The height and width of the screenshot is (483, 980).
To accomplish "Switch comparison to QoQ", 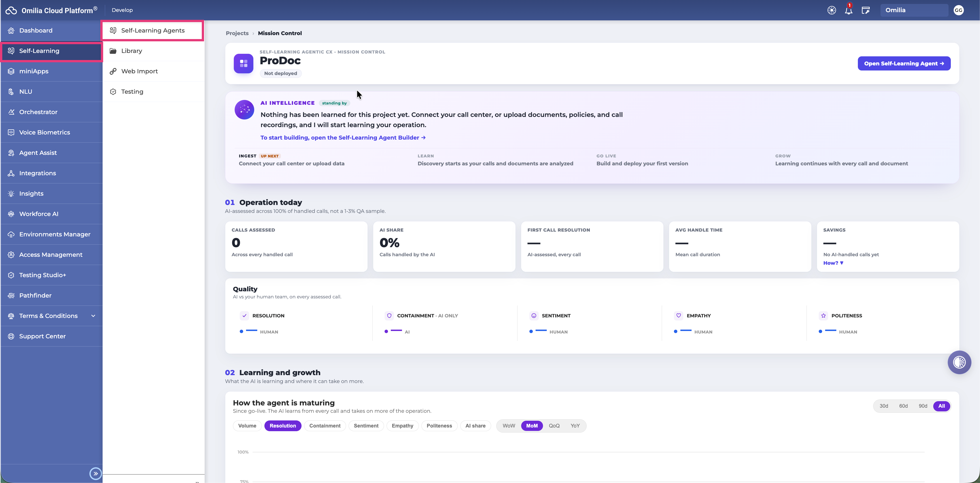I will 554,426.
